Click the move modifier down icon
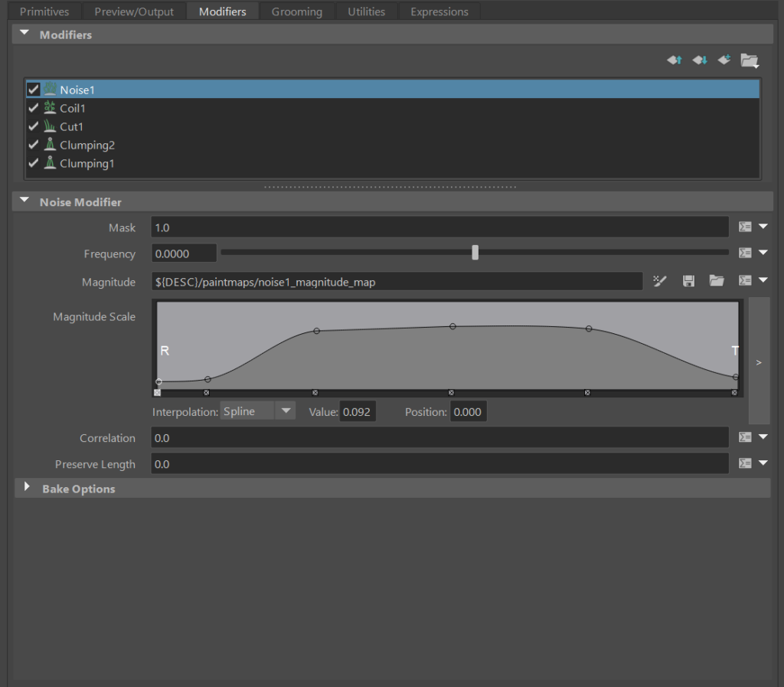 (699, 60)
